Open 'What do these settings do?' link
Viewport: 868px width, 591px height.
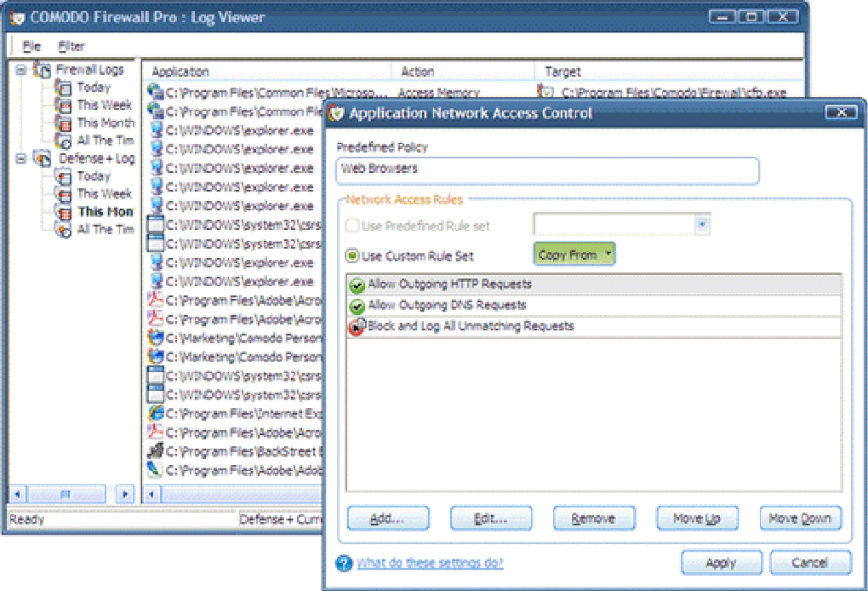click(430, 563)
